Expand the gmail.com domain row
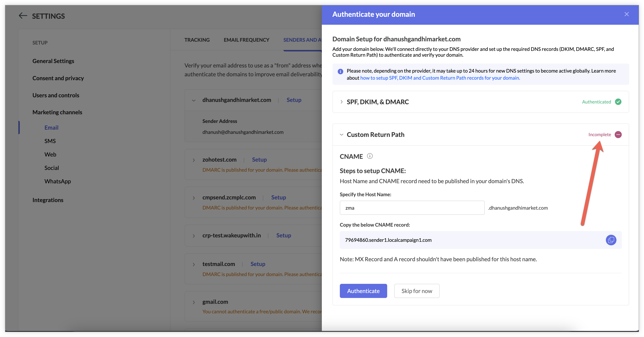Image resolution: width=644 pixels, height=337 pixels. coord(193,302)
